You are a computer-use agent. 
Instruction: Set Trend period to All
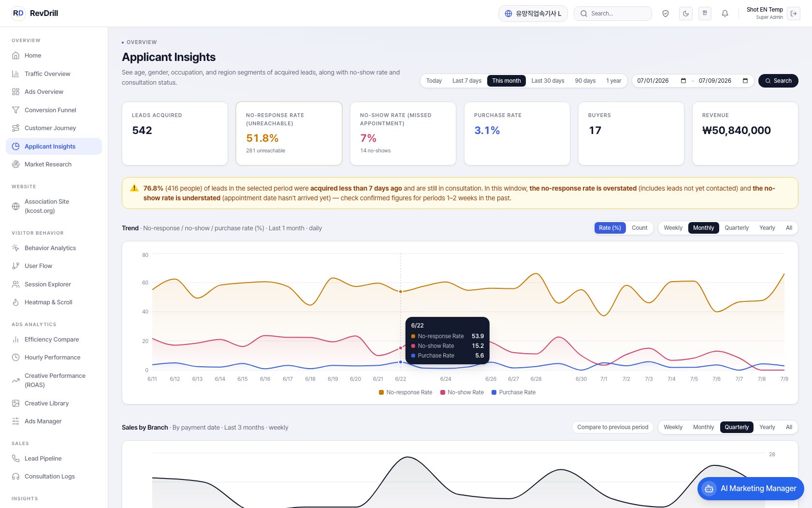click(789, 228)
